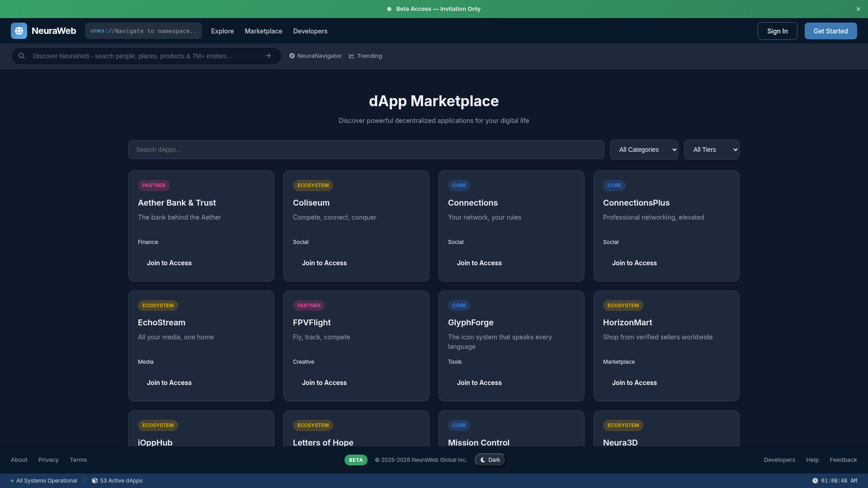Click the Letters of Hope card title
The height and width of the screenshot is (488, 868).
[x=323, y=443]
